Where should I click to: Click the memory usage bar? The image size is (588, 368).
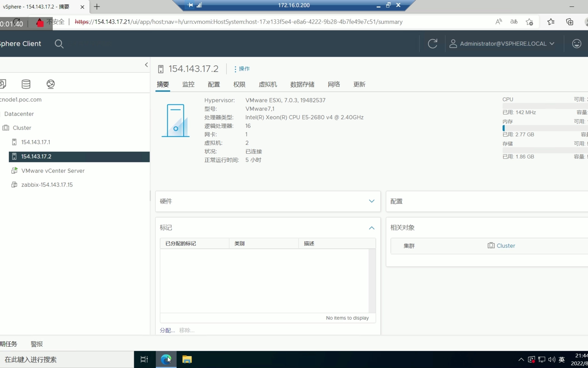[545, 128]
